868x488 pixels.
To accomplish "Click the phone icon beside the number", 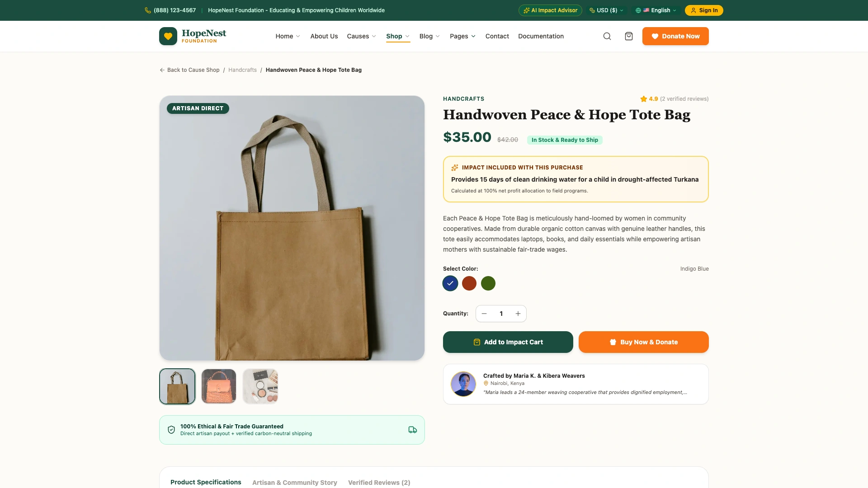I will coord(148,10).
